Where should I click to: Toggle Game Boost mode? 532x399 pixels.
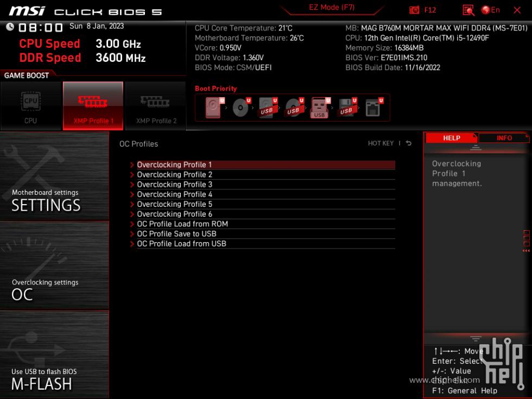click(27, 75)
